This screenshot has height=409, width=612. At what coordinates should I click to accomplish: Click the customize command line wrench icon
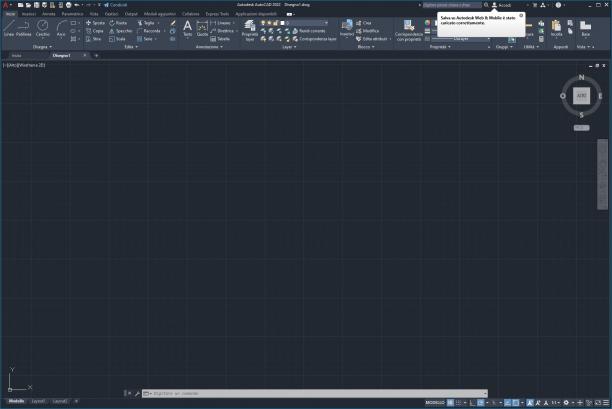[137, 393]
